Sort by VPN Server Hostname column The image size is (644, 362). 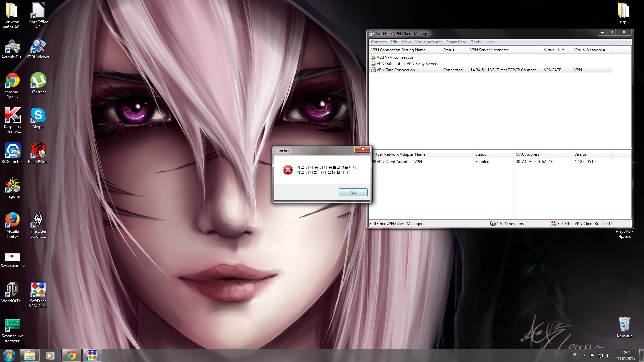click(489, 50)
